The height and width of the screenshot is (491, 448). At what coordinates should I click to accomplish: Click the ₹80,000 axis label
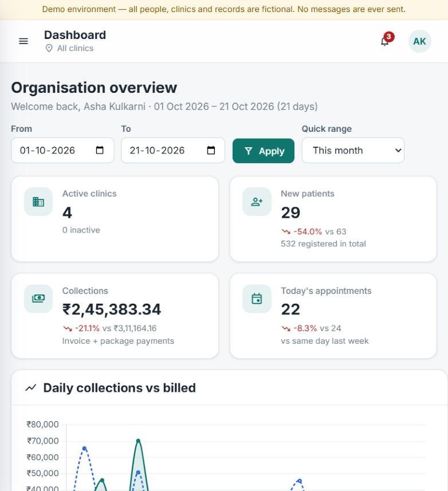(x=42, y=425)
